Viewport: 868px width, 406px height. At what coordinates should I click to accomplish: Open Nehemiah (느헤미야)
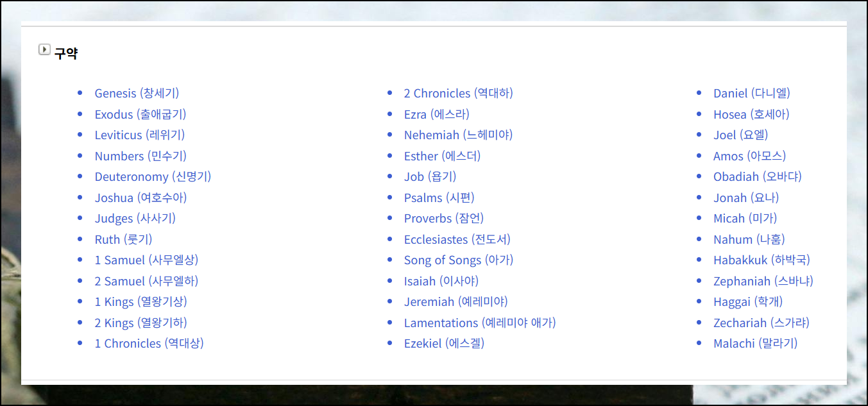(458, 135)
